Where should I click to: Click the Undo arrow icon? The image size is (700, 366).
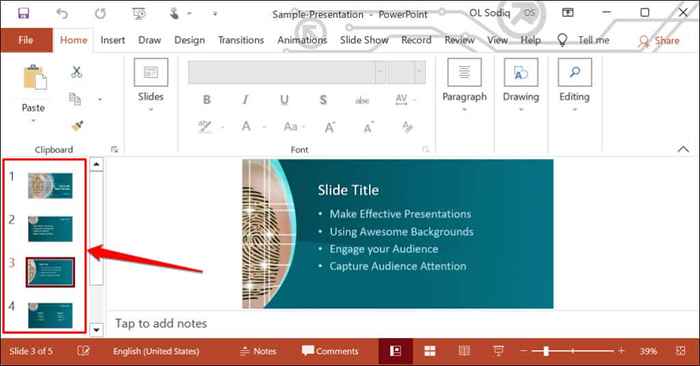[62, 14]
